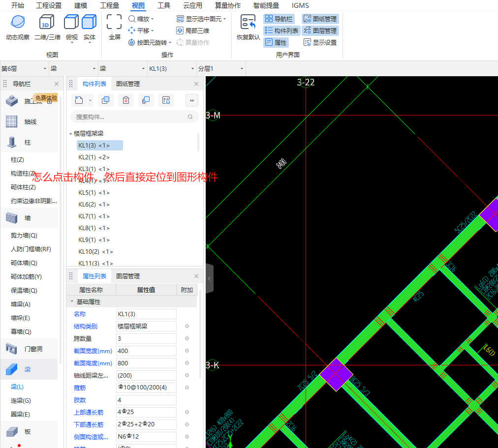Select KL10(2) <1> in component list
The height and width of the screenshot is (448, 498).
pyautogui.click(x=95, y=252)
